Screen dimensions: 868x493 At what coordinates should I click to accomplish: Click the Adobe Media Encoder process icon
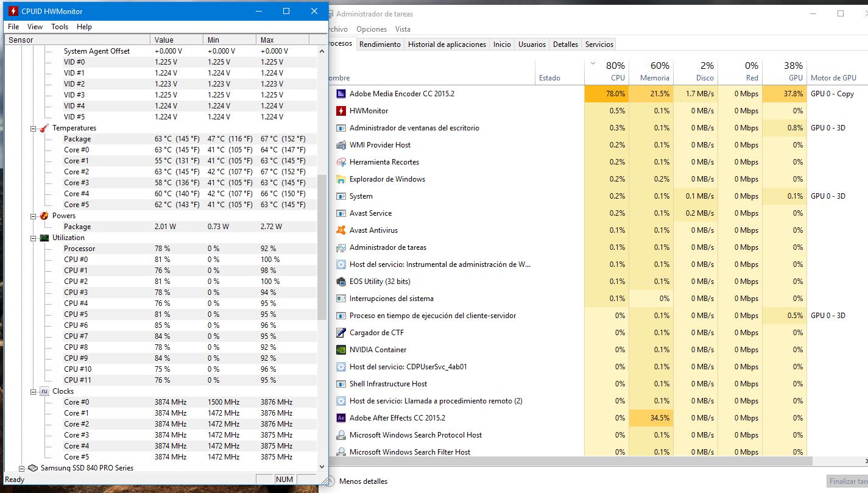(341, 94)
